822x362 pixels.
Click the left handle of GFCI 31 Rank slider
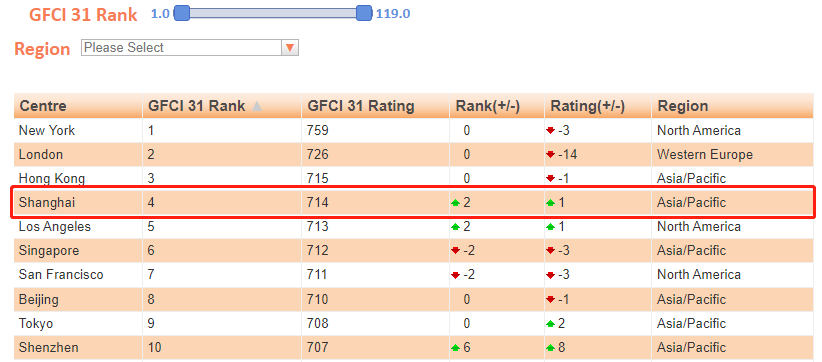click(x=181, y=13)
